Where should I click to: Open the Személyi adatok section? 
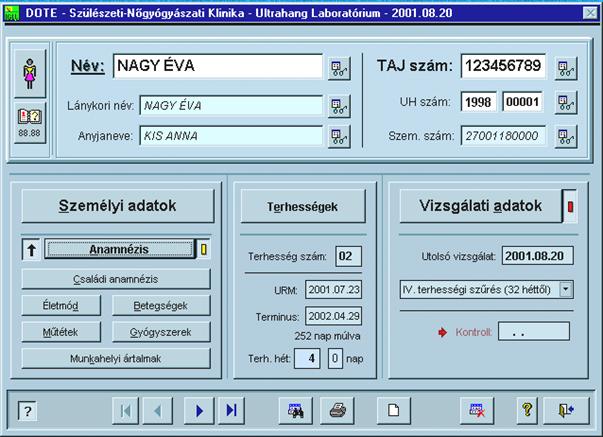[118, 206]
